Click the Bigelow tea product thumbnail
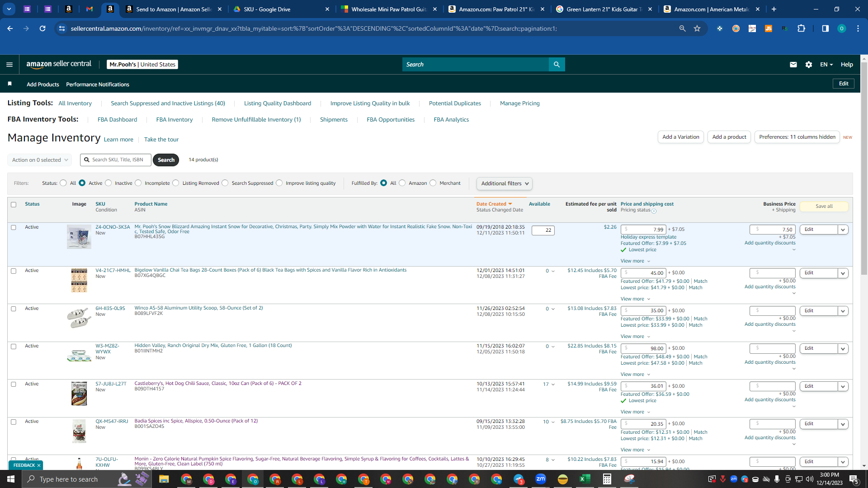The width and height of the screenshot is (868, 488). [79, 280]
